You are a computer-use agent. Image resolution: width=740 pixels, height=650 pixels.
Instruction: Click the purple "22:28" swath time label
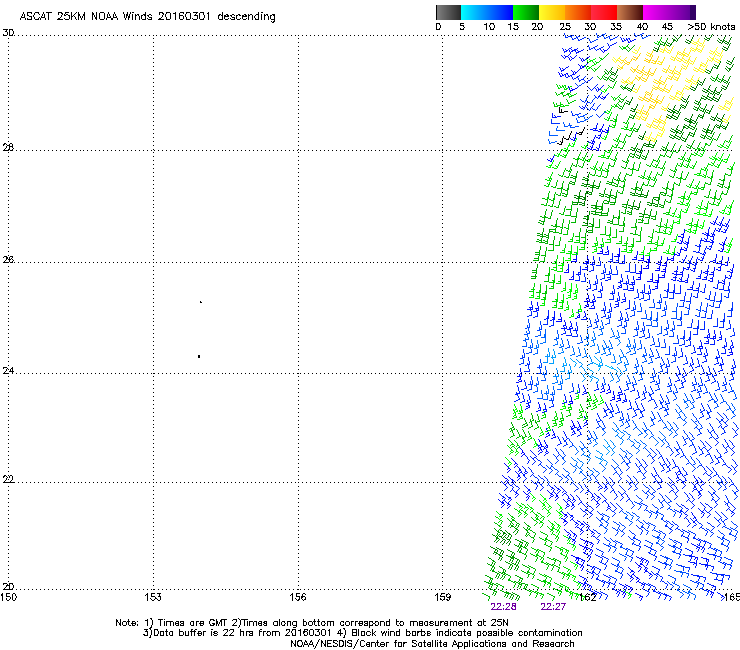(504, 607)
